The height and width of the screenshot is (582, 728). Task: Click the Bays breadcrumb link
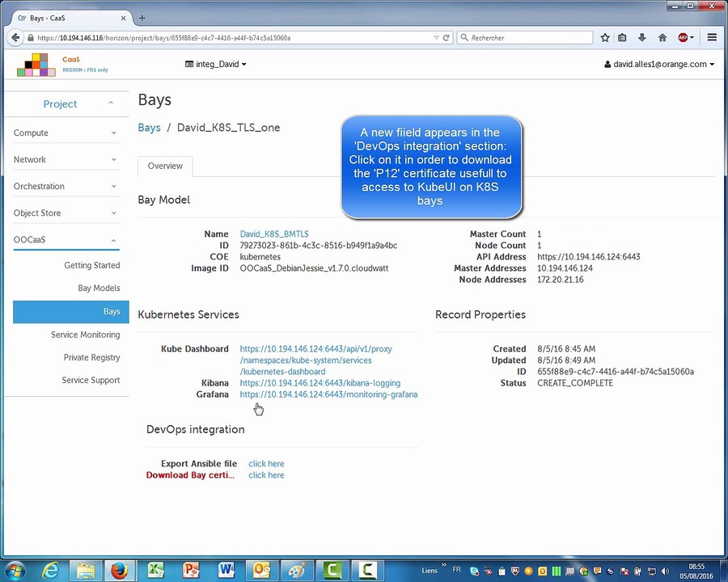(x=149, y=128)
